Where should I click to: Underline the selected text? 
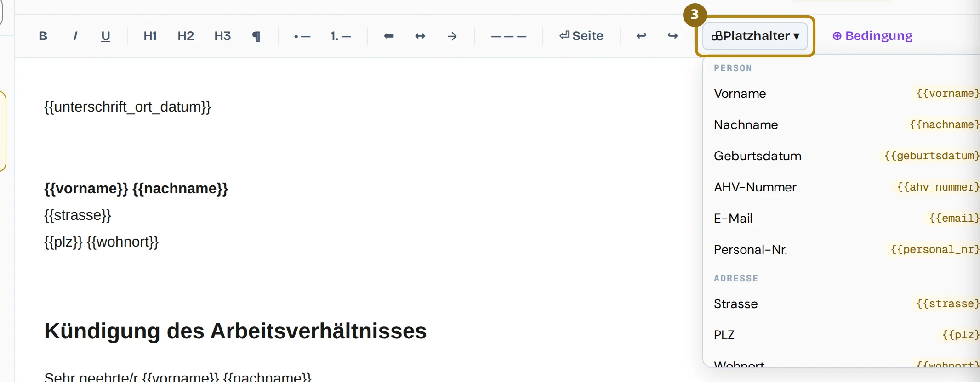[106, 36]
